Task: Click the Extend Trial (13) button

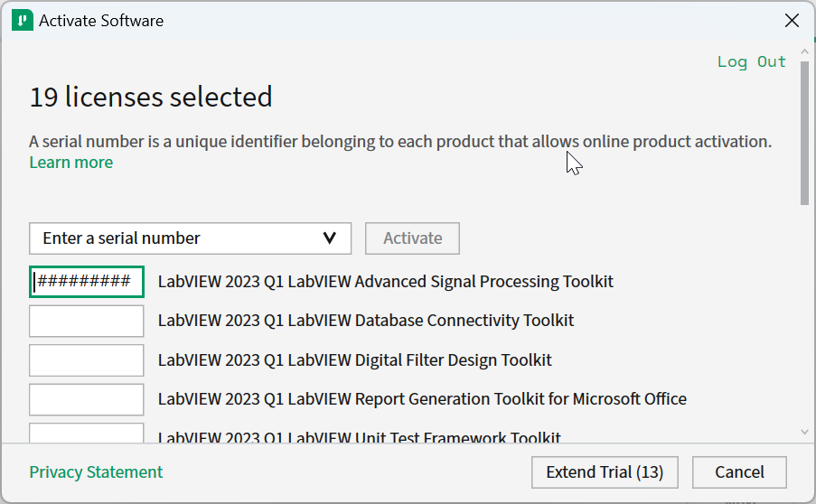Action: [x=605, y=472]
